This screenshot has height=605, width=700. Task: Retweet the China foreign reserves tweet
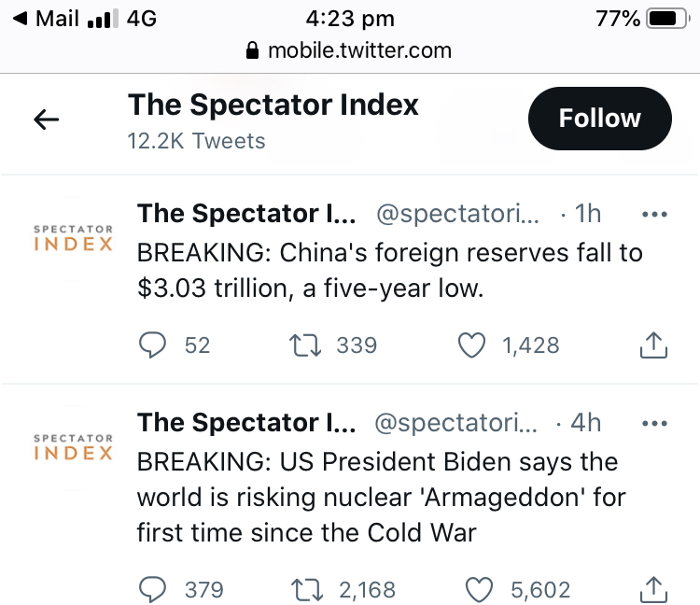pyautogui.click(x=305, y=345)
